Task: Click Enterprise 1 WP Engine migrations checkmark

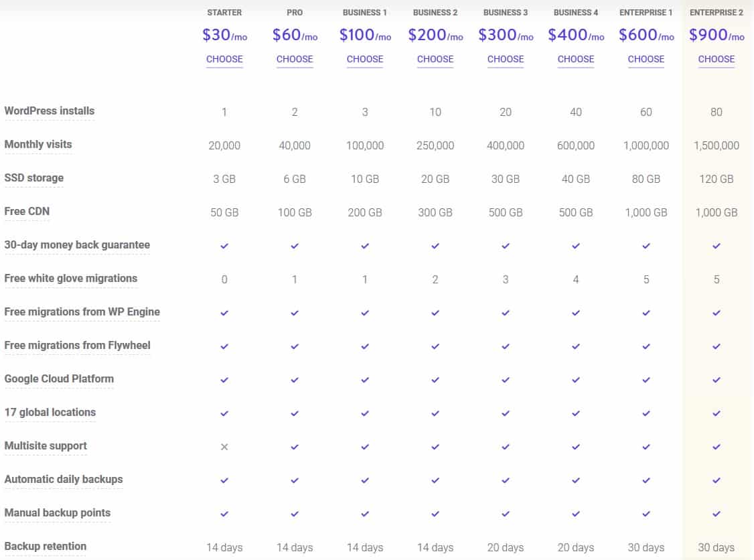Action: 646,313
